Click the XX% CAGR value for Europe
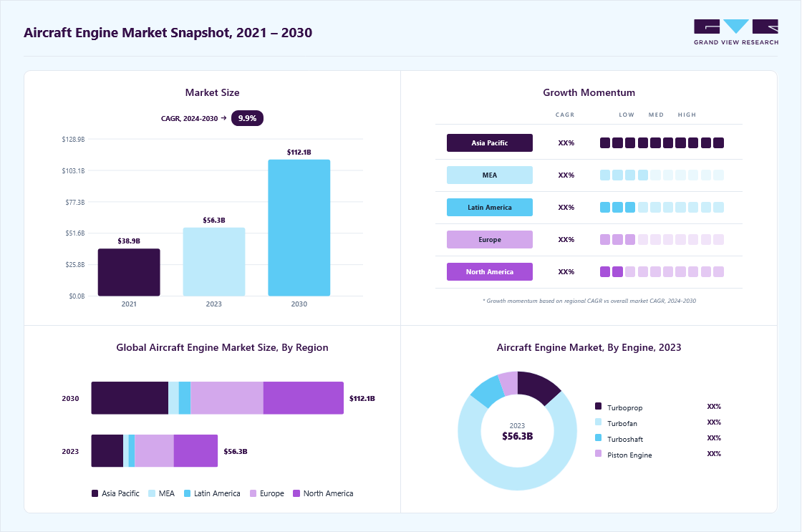802x532 pixels. coord(566,239)
